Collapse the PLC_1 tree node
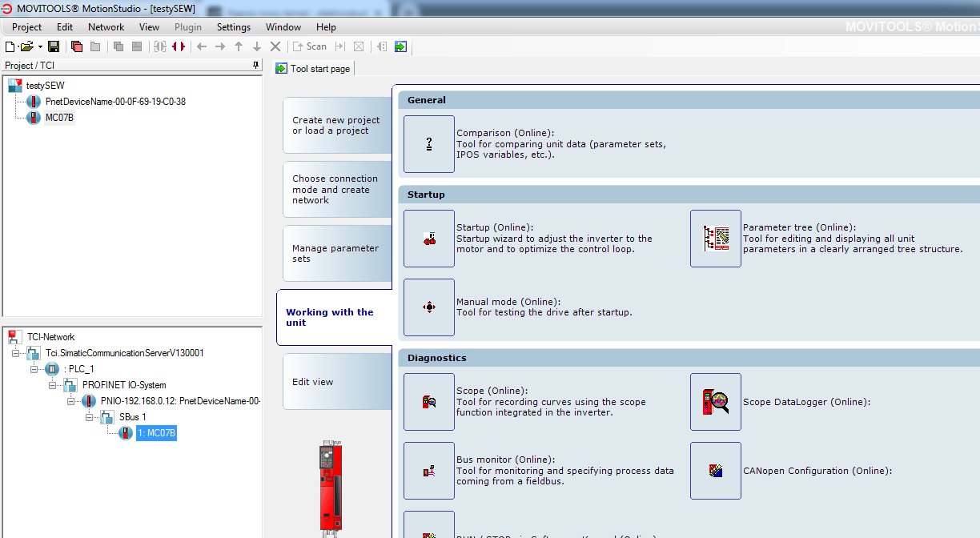Image resolution: width=980 pixels, height=538 pixels. pyautogui.click(x=34, y=369)
